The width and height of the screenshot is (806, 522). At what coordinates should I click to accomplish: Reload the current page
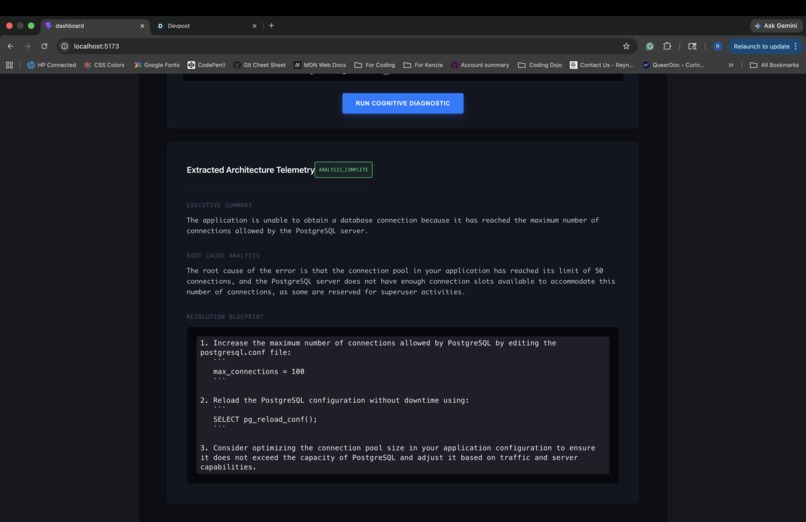coord(44,46)
